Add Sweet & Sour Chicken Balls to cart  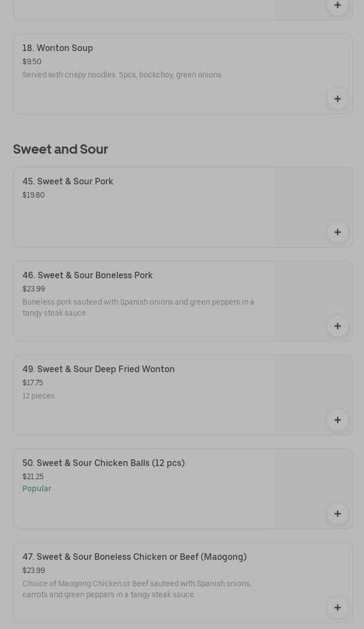(x=337, y=514)
